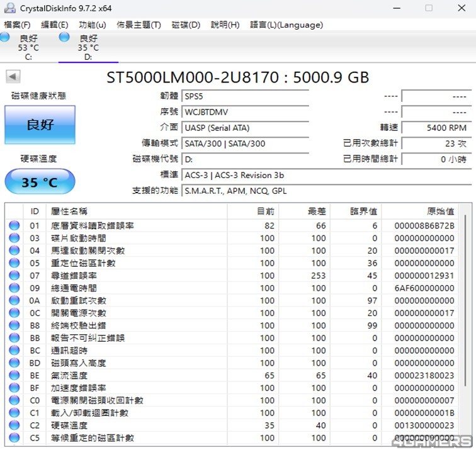Click the attribute list vertical scrollbar
Screen dimensions: 476x450
(x=465, y=283)
